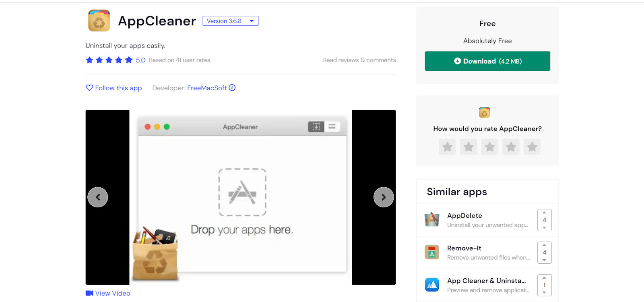The width and height of the screenshot is (644, 302).
Task: Downvote App Cleaner & Uninstaller with down arrow
Action: click(544, 293)
